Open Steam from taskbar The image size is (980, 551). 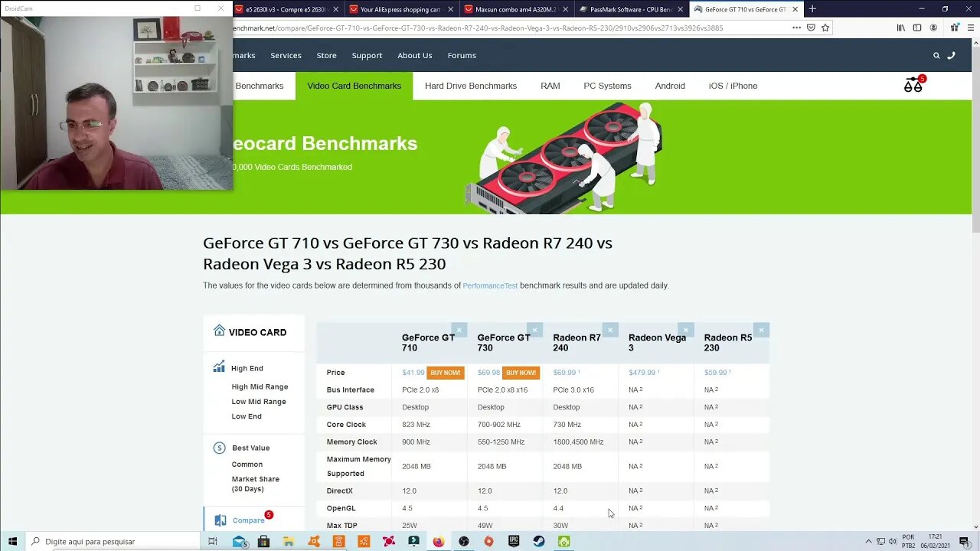click(x=539, y=541)
